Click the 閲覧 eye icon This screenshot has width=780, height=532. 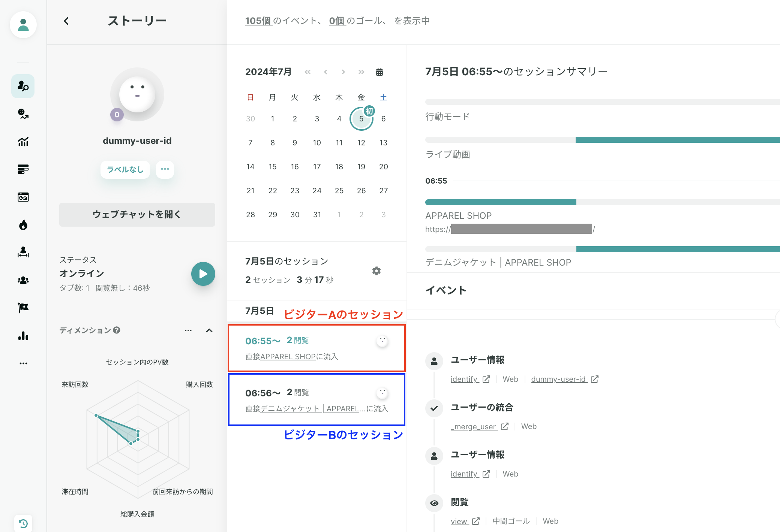(x=434, y=503)
